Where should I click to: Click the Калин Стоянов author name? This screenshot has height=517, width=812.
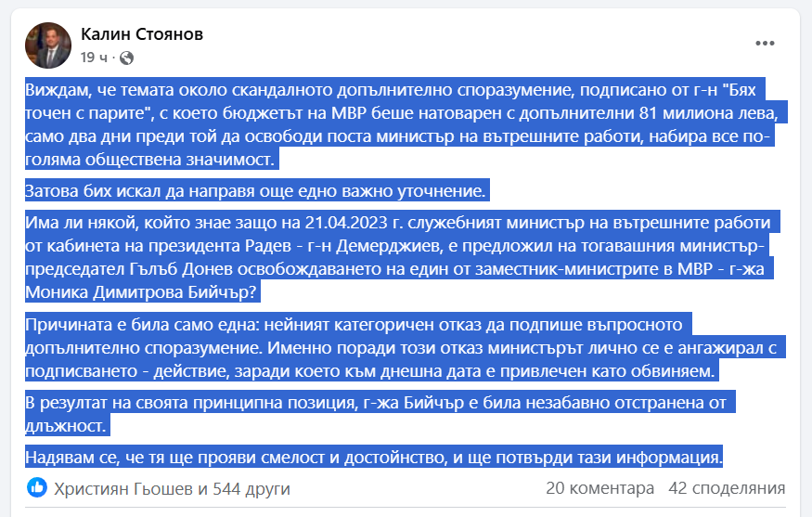coord(142,34)
